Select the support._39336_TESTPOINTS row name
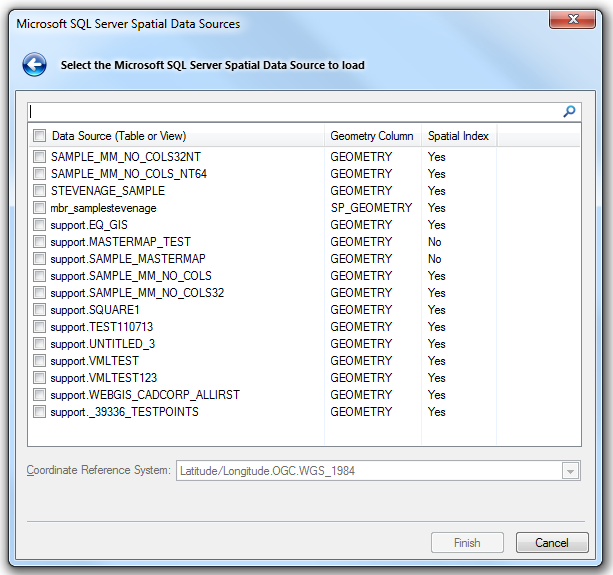The image size is (613, 575). click(124, 412)
